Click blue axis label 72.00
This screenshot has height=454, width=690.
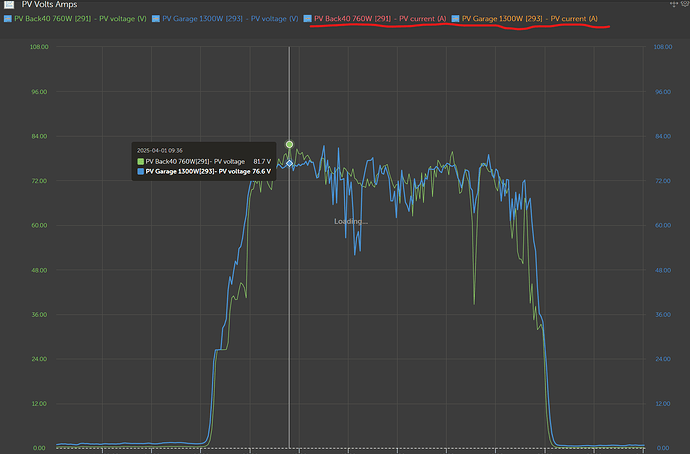pyautogui.click(x=663, y=181)
